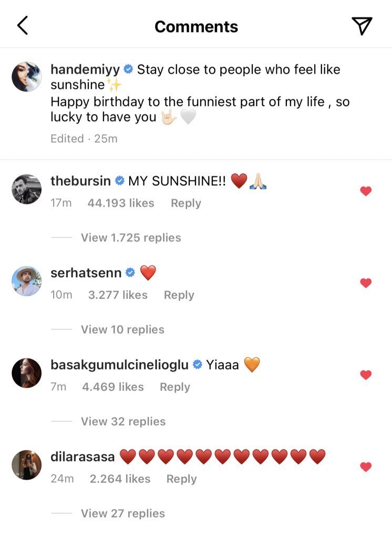Show View 32 replies thread
392x538 pixels.
pos(123,421)
